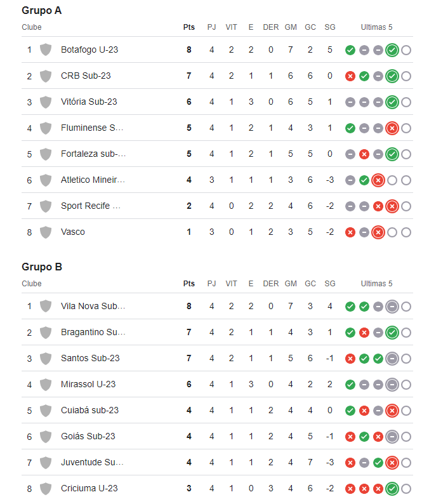Click Ultimas 5 header in Grupo A
Screen dimensions: 429x504
pos(376,27)
